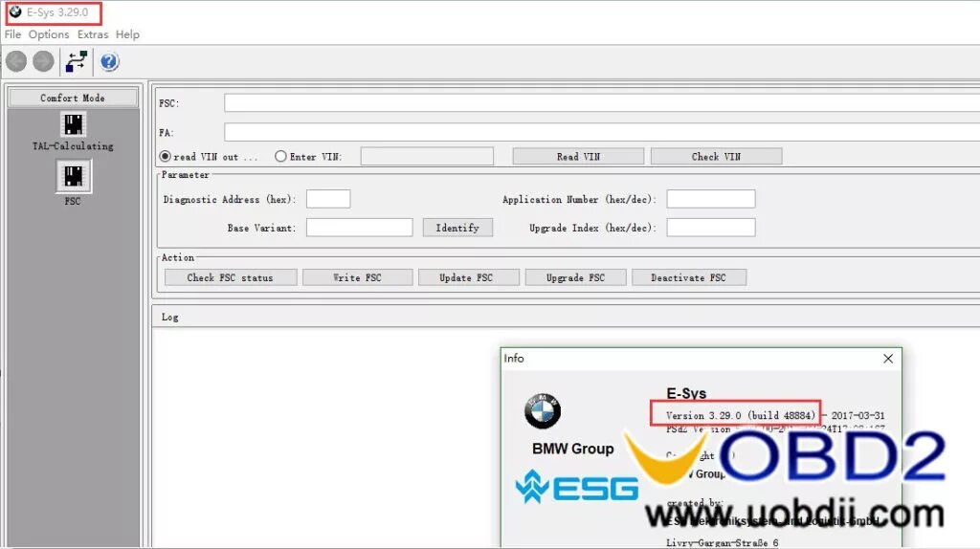
Task: Focus the Base Variant field
Action: click(x=360, y=228)
